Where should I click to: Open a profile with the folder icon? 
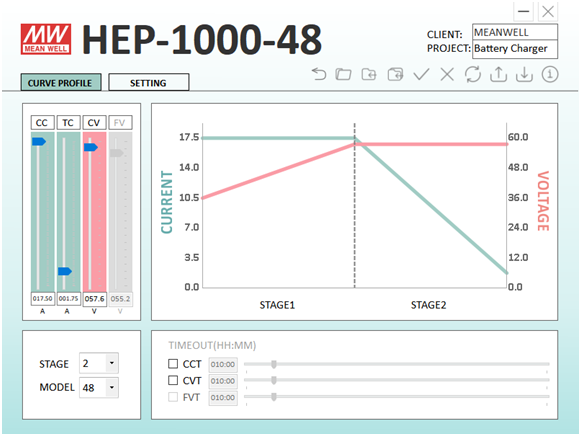pyautogui.click(x=343, y=74)
